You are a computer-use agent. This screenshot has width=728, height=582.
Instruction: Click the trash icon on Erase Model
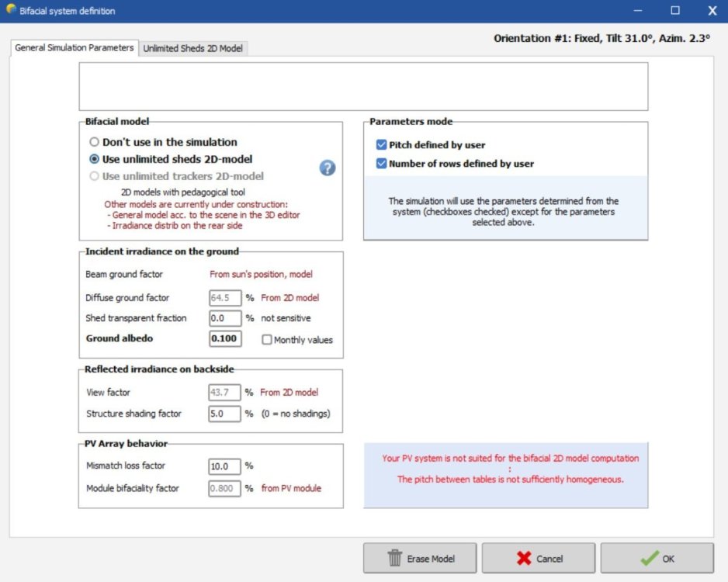pos(394,558)
